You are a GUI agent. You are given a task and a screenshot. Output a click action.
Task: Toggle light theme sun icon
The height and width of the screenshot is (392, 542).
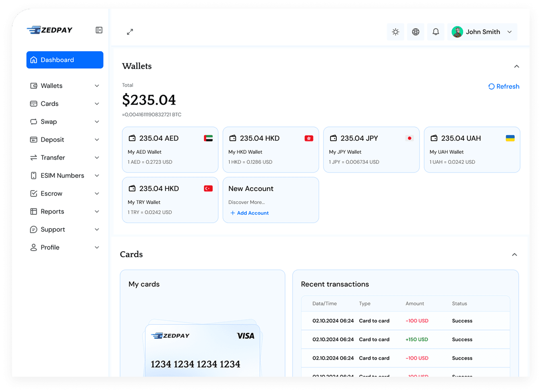pos(395,32)
